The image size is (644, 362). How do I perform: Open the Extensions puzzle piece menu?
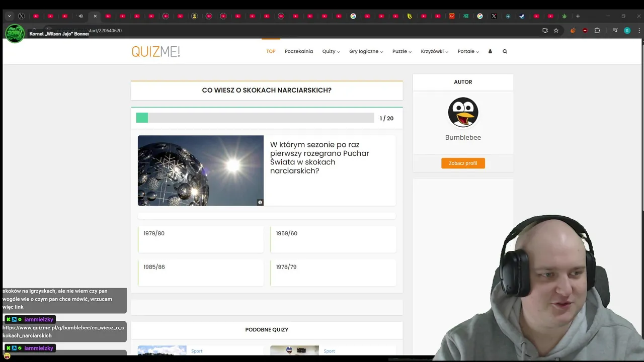[x=597, y=31]
